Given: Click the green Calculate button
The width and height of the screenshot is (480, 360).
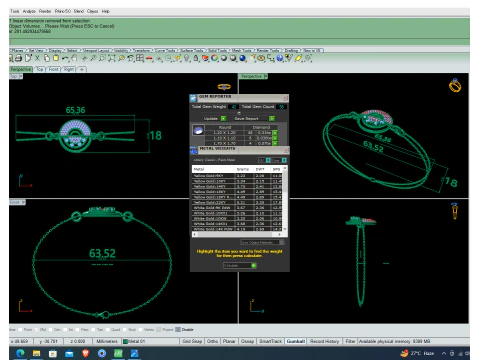Looking at the screenshot, I should tap(254, 266).
